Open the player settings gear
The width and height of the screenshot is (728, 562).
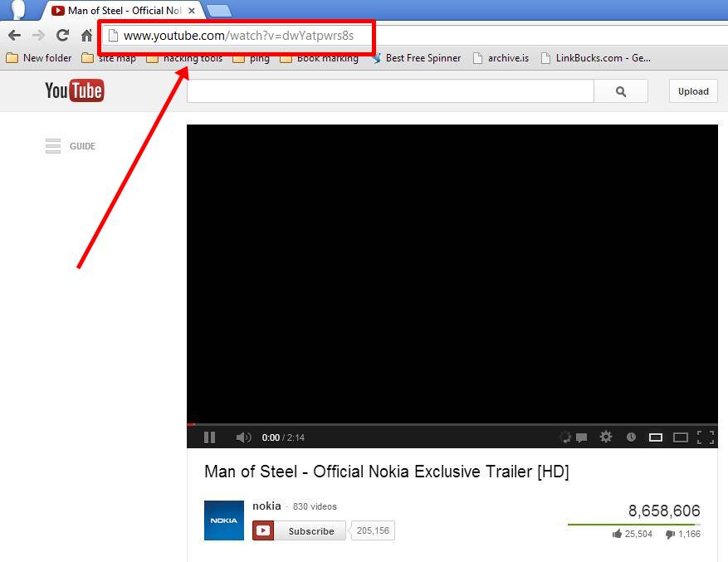point(605,437)
